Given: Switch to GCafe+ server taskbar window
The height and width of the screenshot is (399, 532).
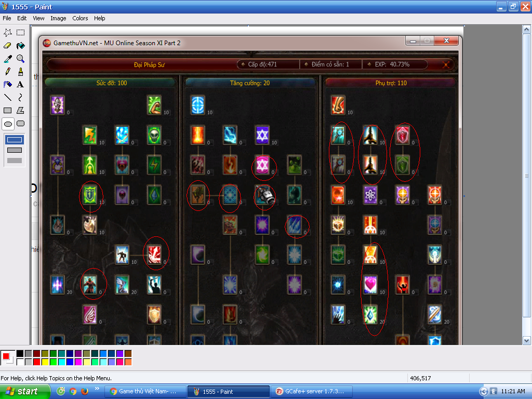Looking at the screenshot, I should click(x=312, y=392).
